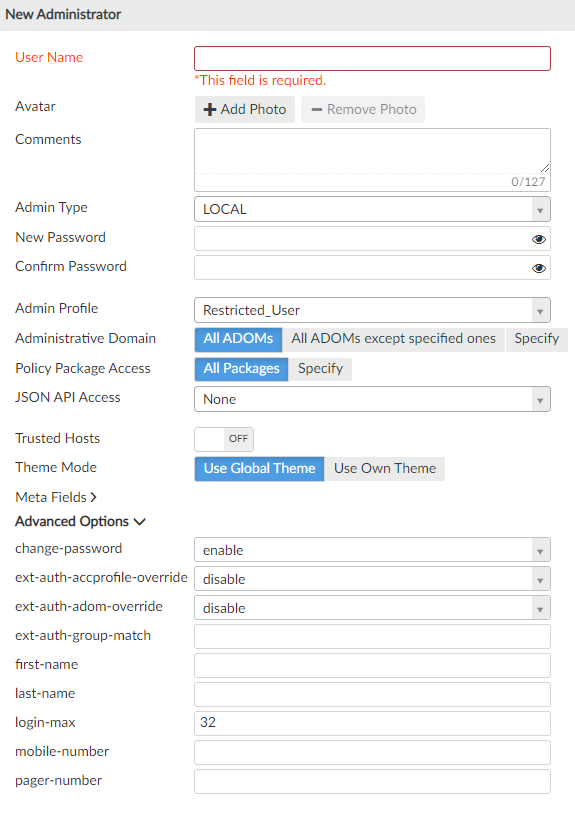Open the change-password dropdown
575x817 pixels.
[372, 550]
